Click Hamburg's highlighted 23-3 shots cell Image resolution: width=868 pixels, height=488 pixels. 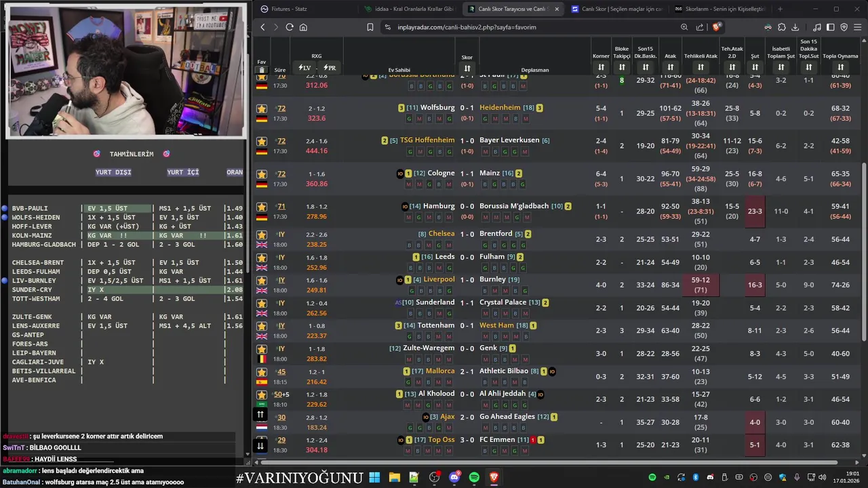click(755, 211)
